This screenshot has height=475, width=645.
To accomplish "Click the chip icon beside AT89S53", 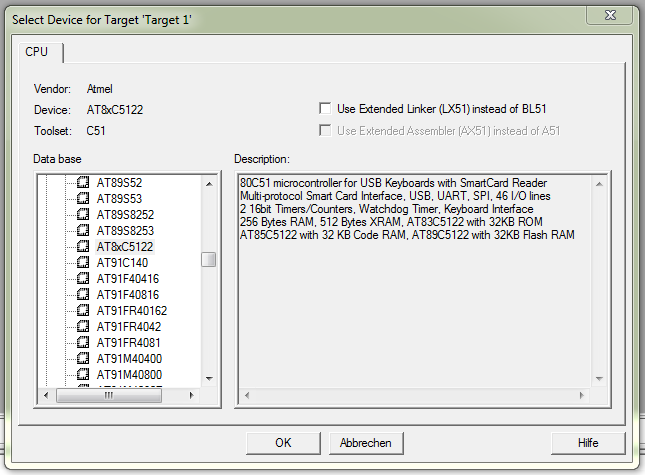I will [83, 198].
